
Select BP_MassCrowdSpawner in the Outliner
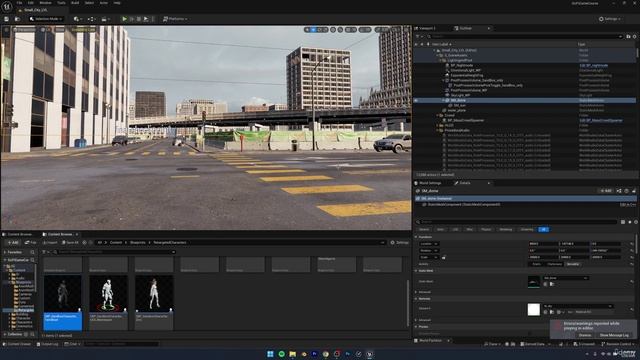point(465,120)
